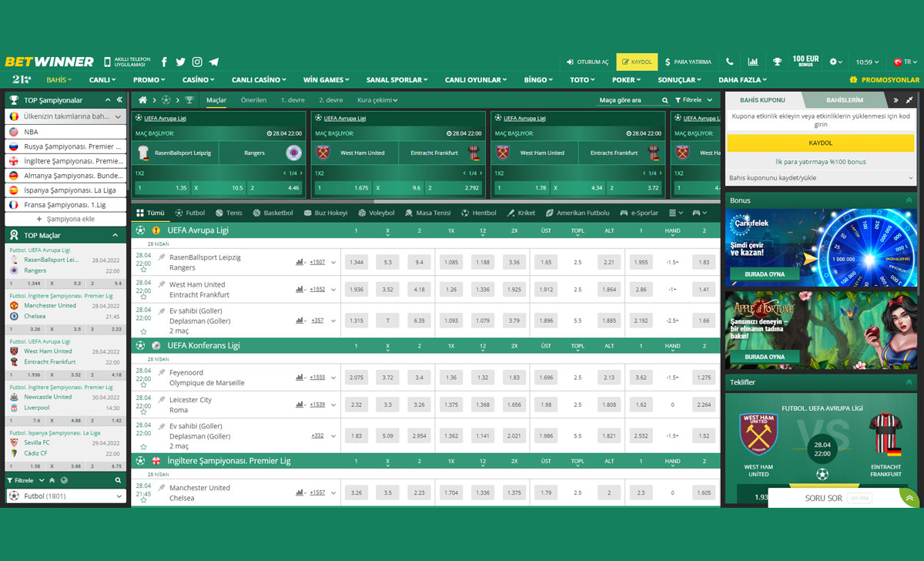Switch to the Önerilen tab
The image size is (924, 561).
tap(253, 100)
